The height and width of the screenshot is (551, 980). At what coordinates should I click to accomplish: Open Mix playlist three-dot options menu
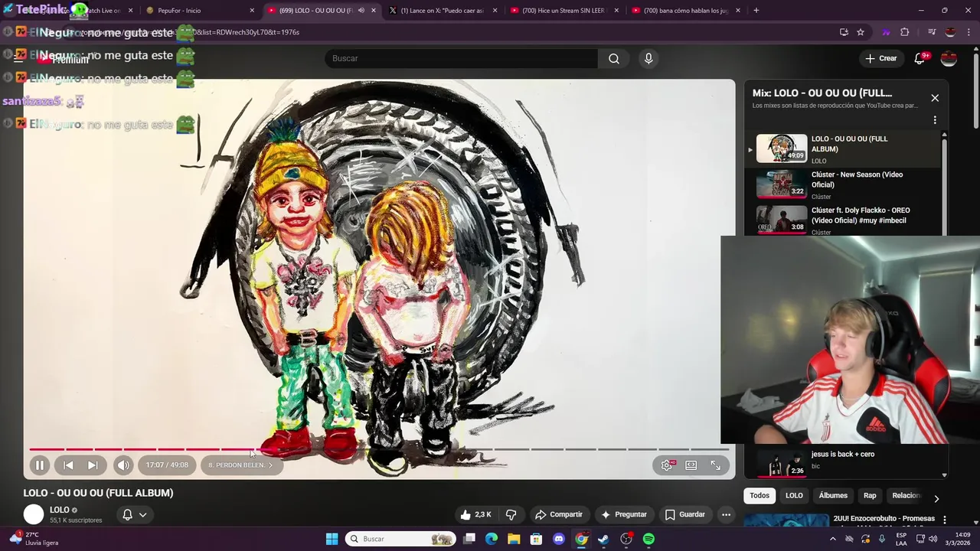pyautogui.click(x=935, y=120)
